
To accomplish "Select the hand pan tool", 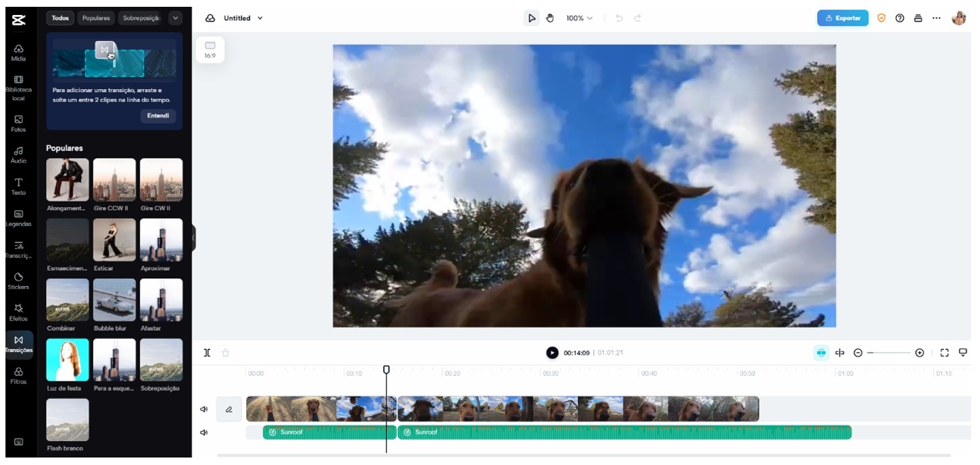I will tap(549, 18).
